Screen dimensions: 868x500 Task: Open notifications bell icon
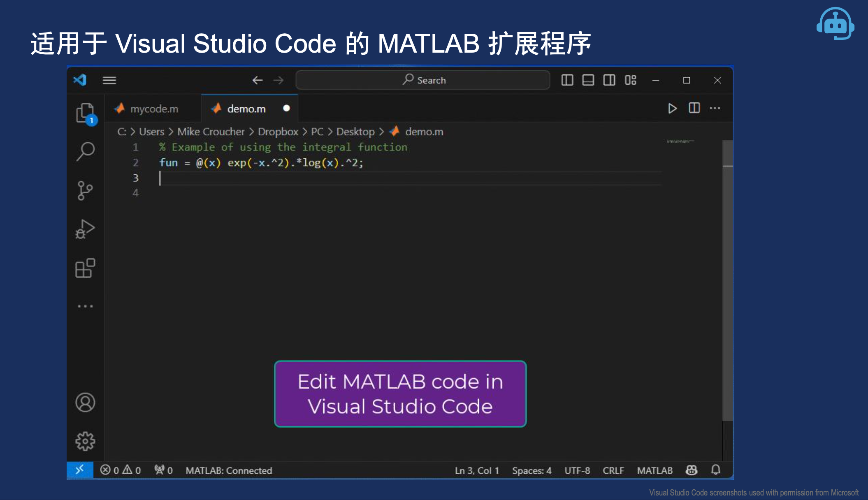(716, 470)
